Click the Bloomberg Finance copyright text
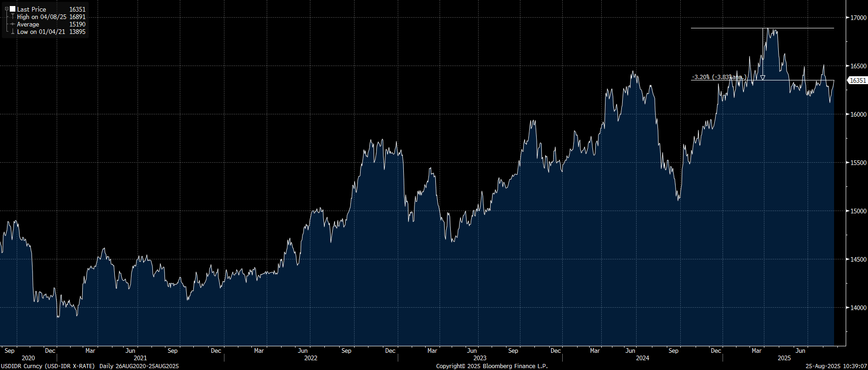 coord(492,366)
